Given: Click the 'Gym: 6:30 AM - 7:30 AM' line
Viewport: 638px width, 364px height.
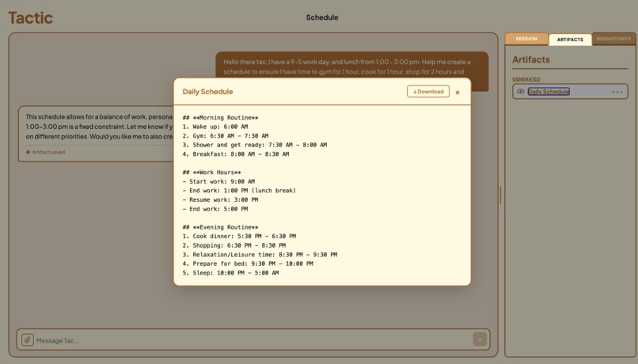Looking at the screenshot, I should pyautogui.click(x=226, y=136).
